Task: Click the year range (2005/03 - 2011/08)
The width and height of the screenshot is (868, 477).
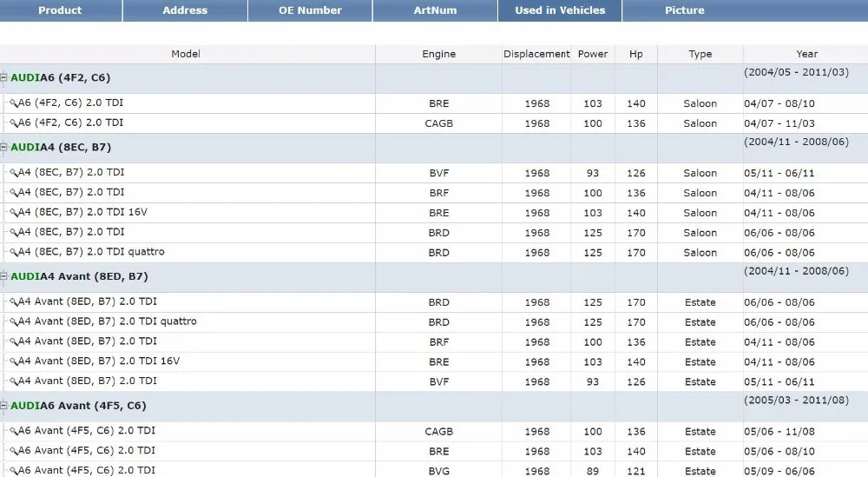Action: pos(796,400)
